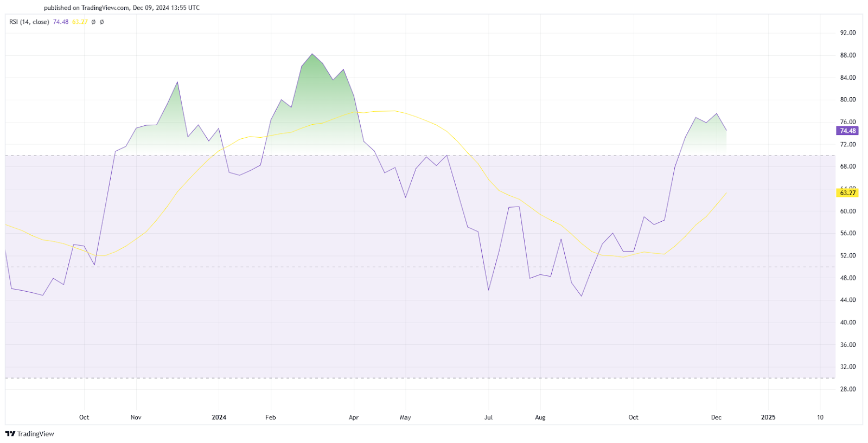Click the 32.00 scale label
868x443 pixels.
coord(848,367)
